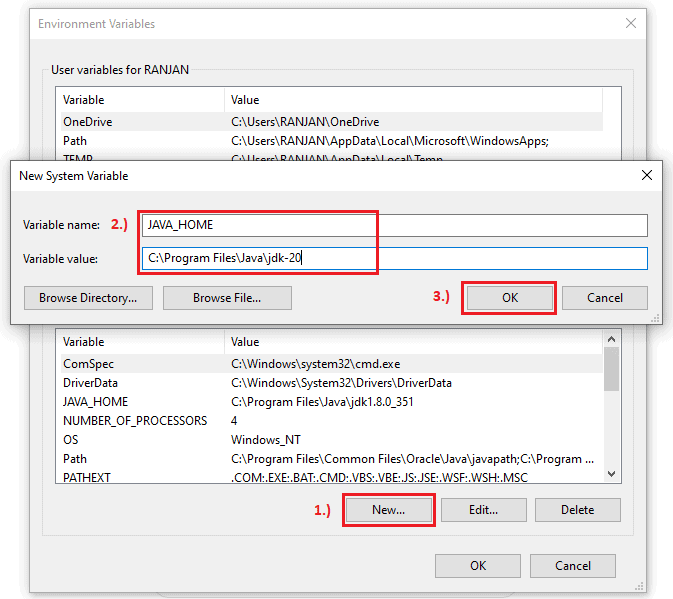This screenshot has height=599, width=673.
Task: Select the ComSpec system variable
Action: tap(332, 364)
